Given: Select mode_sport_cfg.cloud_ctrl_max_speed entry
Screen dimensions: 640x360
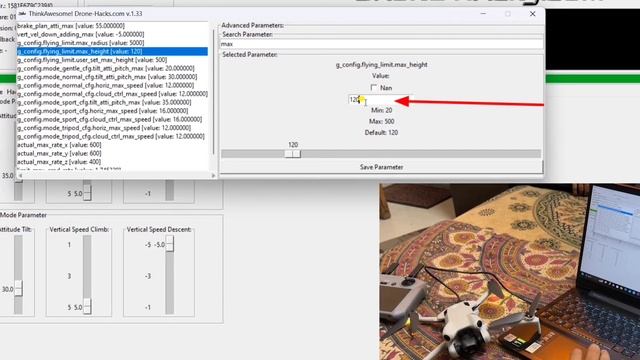Looking at the screenshot, I should pyautogui.click(x=109, y=120).
